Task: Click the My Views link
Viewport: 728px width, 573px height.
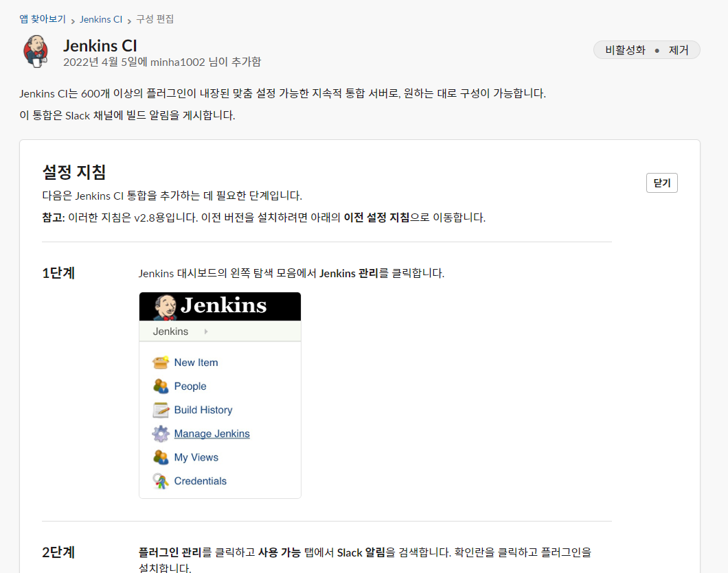Action: click(196, 457)
